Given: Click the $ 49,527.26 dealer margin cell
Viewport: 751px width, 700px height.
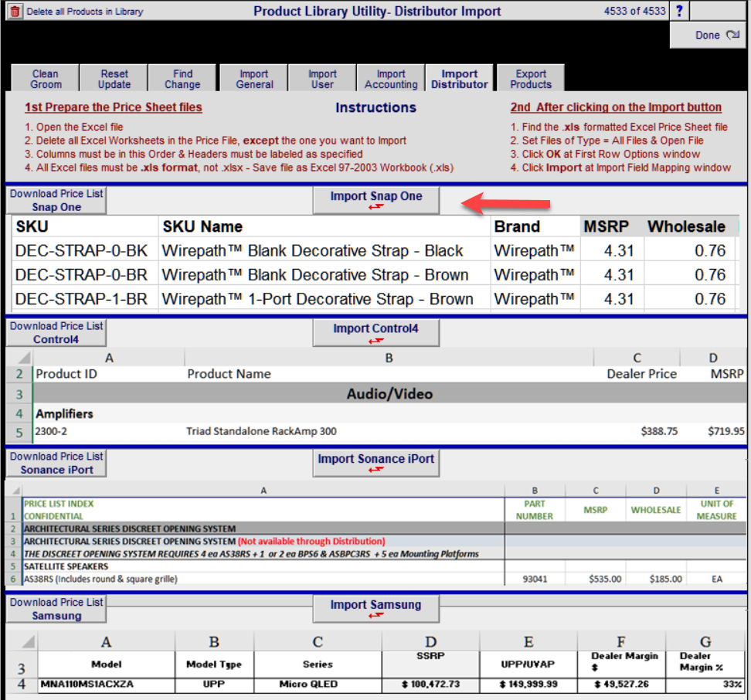Looking at the screenshot, I should [621, 685].
